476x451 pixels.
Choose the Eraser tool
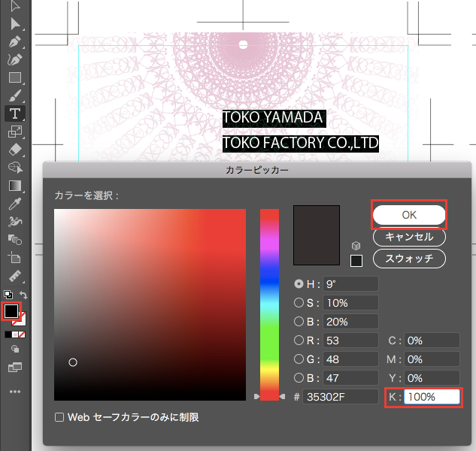tap(14, 150)
